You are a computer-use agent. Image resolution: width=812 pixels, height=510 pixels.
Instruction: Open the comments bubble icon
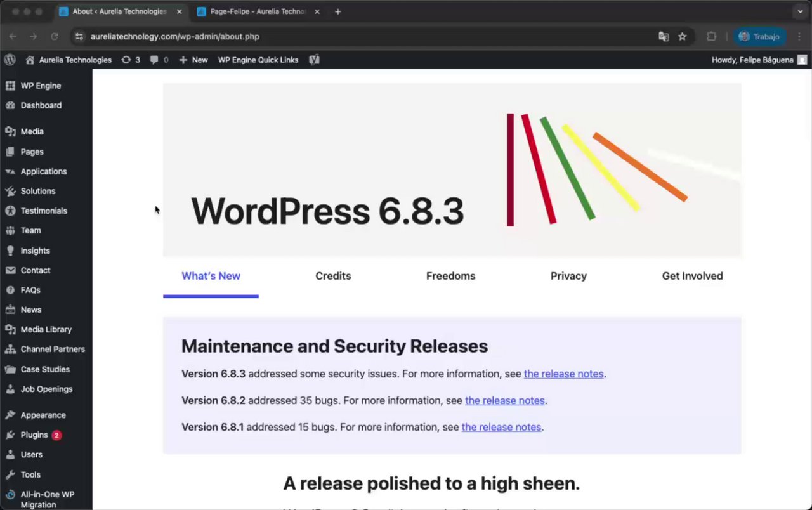[x=154, y=60]
